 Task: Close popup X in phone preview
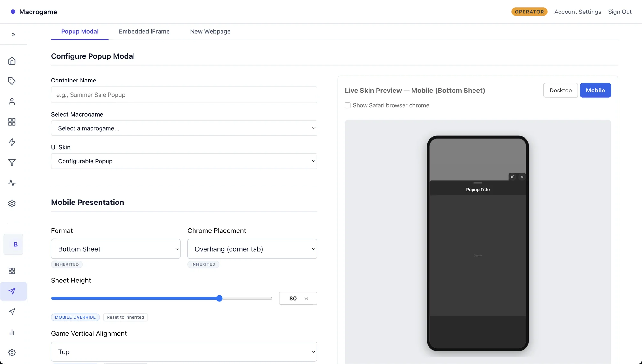pyautogui.click(x=522, y=177)
